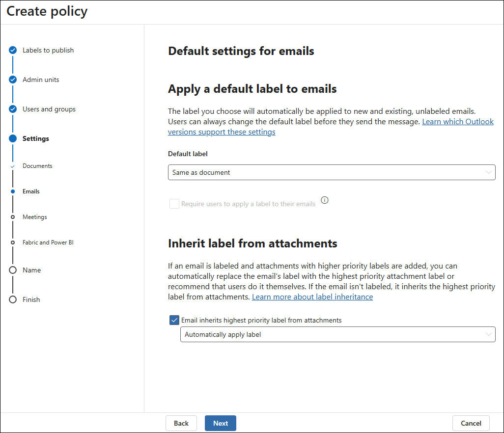Click the Apply a default label to emails heading
504x433 pixels.
(x=252, y=89)
